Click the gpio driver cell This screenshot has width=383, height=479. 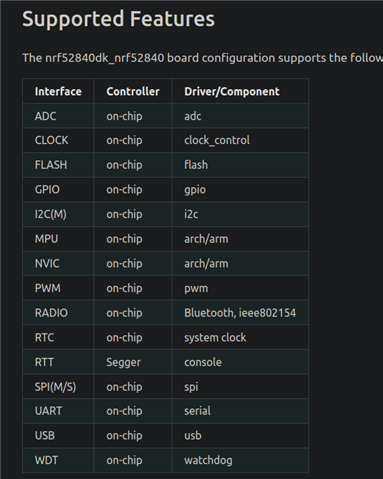[x=240, y=190]
